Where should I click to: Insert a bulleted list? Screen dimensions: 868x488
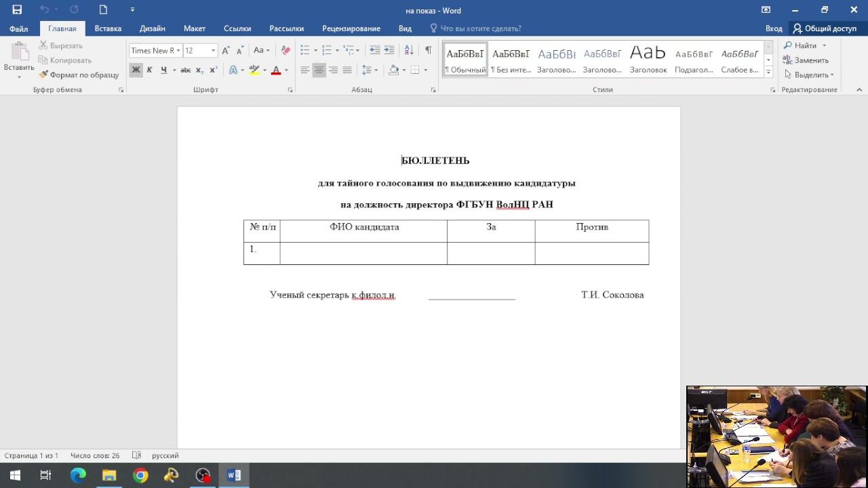(x=305, y=50)
